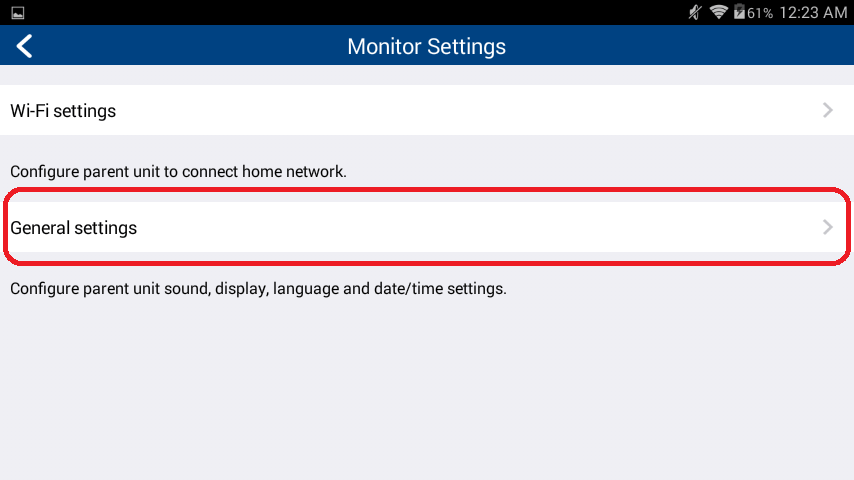
Task: Tap the muted sound icon in status bar
Action: tap(694, 12)
